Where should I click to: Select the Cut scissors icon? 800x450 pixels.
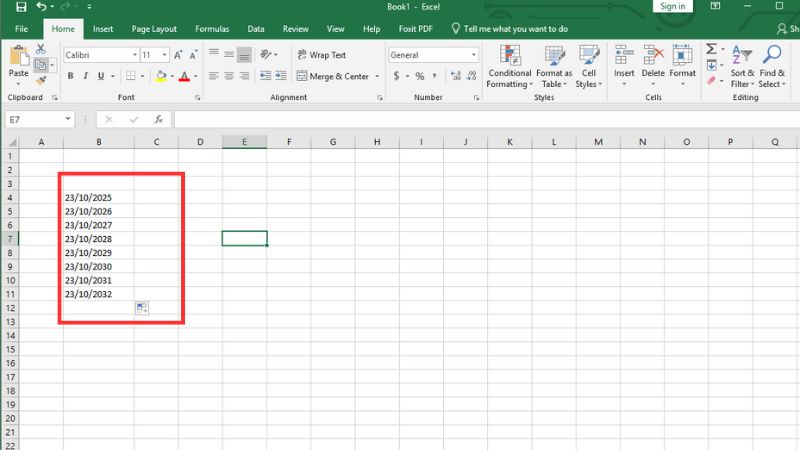(41, 49)
